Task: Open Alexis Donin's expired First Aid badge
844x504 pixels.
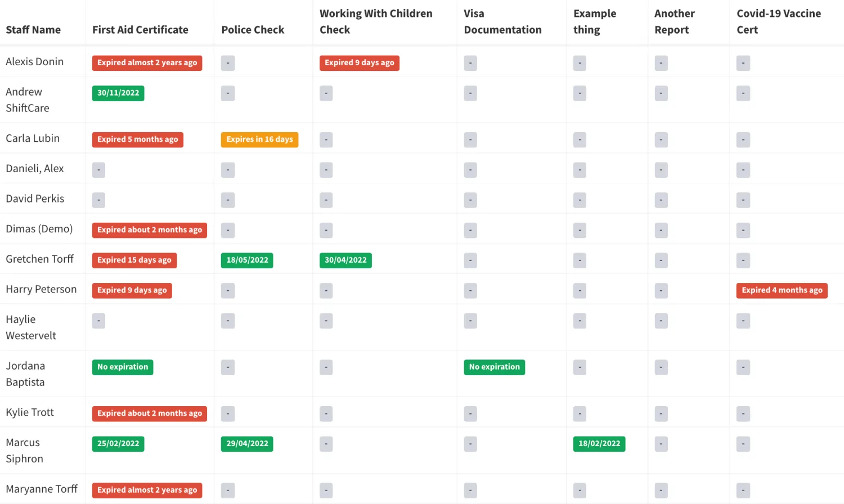Action: [x=147, y=63]
